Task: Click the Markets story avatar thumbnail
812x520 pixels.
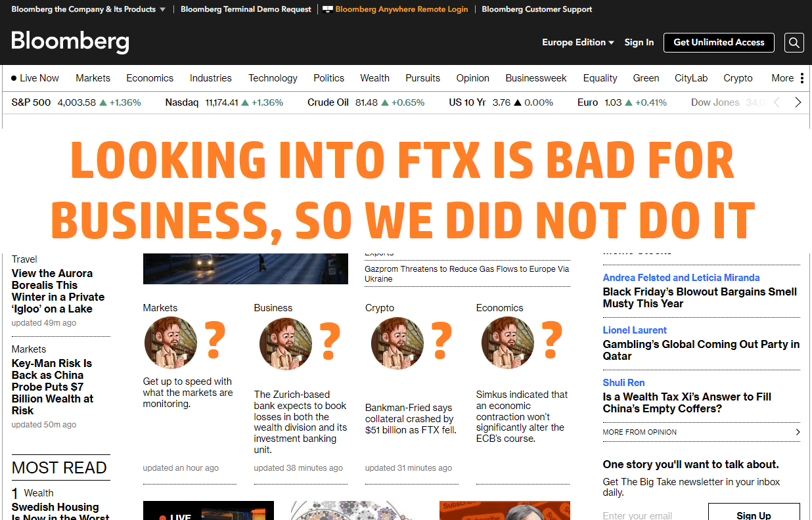Action: pos(171,343)
